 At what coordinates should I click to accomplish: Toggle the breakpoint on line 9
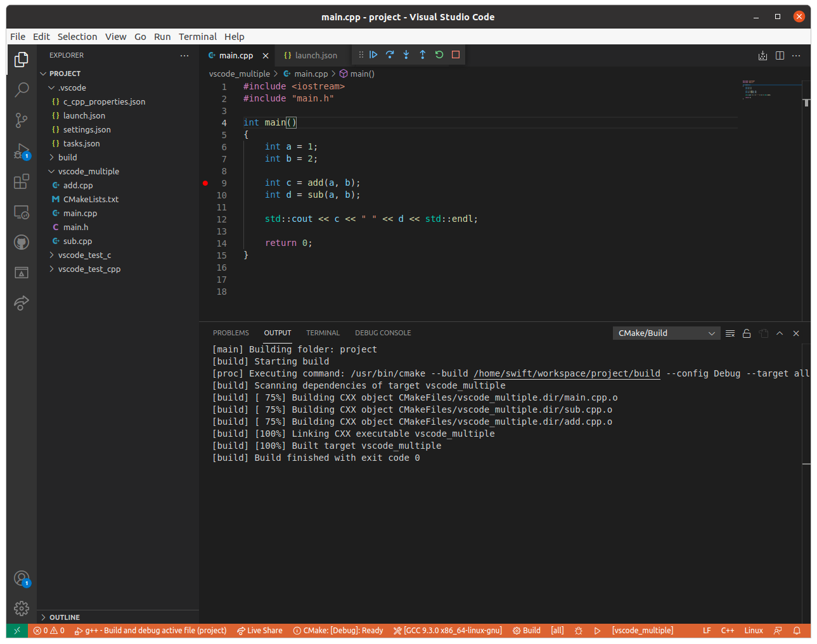[x=205, y=183]
